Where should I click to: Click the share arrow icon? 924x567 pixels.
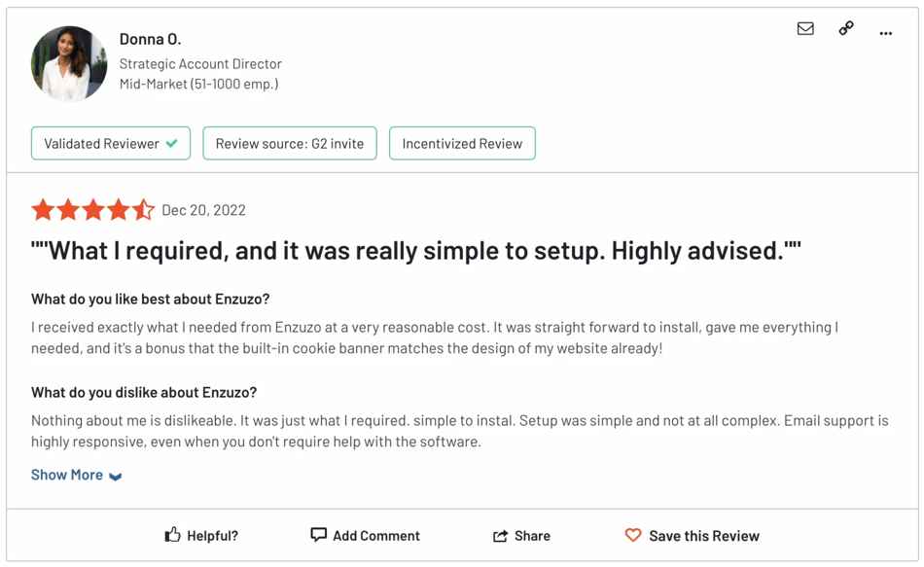[500, 535]
